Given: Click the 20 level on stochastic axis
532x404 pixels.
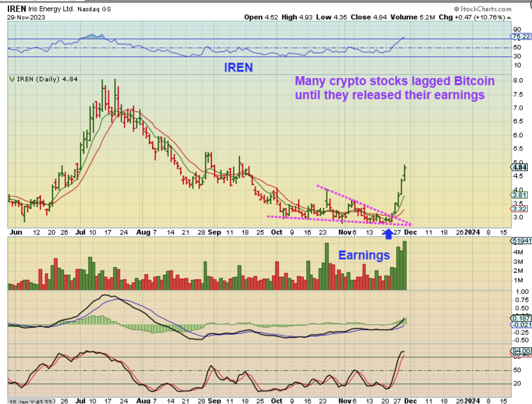Looking at the screenshot, I should [x=518, y=384].
